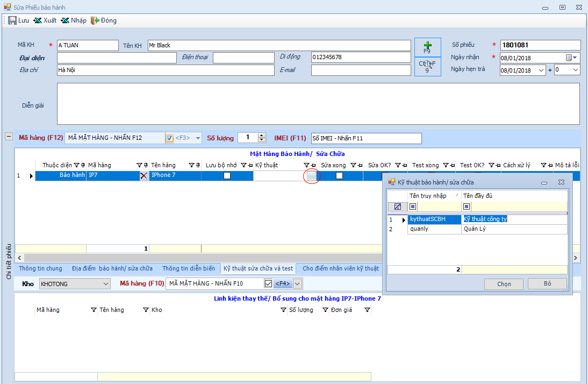
Task: Open the <F4> dropdown arrow for Mã hàng (F10)
Action: tap(297, 284)
